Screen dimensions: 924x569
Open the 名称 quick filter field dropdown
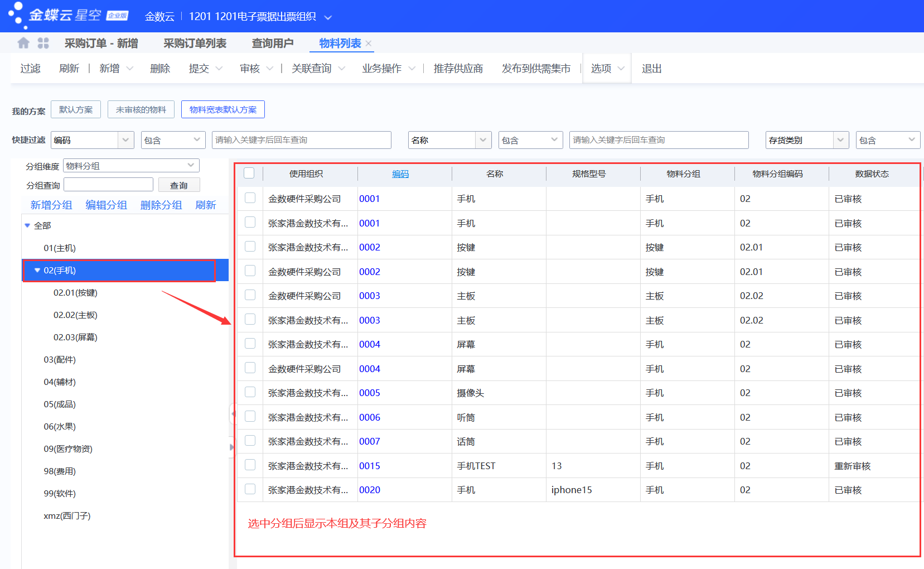[x=483, y=140]
